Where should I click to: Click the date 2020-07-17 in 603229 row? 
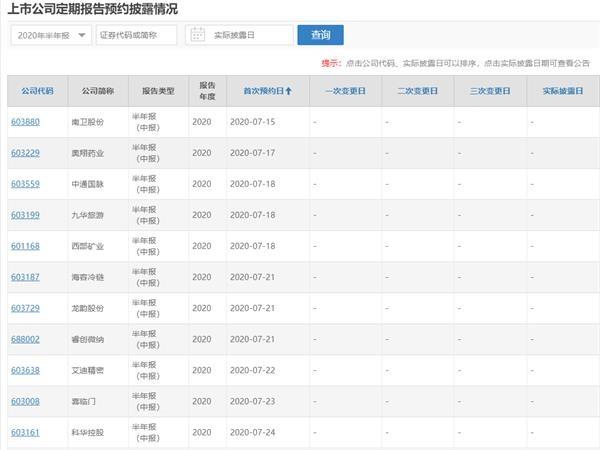click(253, 153)
